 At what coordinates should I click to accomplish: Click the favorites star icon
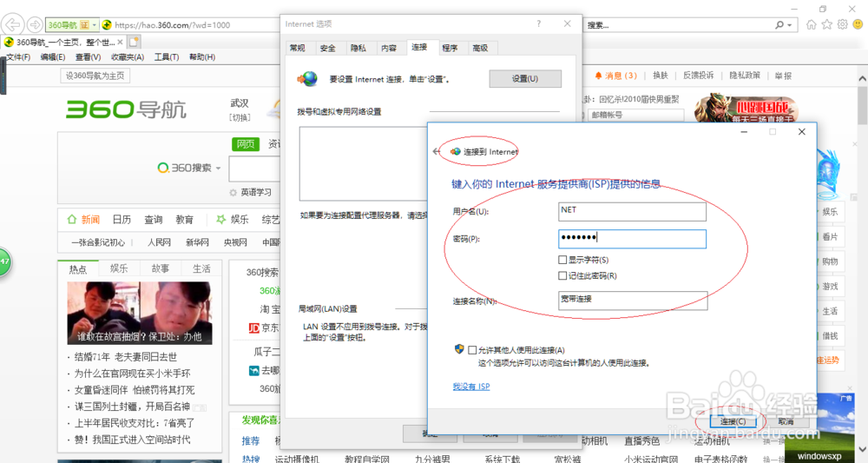pyautogui.click(x=826, y=24)
